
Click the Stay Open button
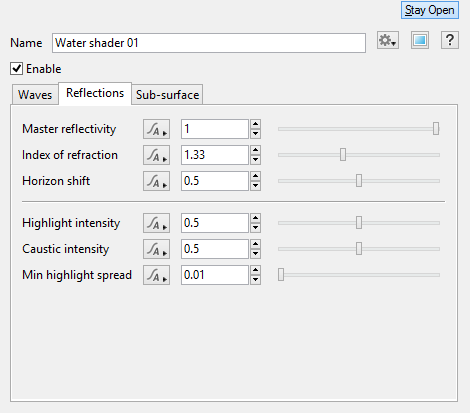pyautogui.click(x=430, y=10)
